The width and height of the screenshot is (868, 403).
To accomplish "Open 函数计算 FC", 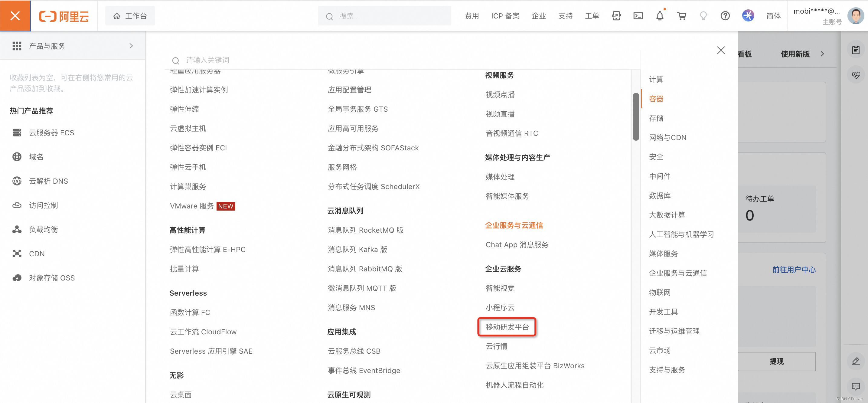I will pos(190,312).
